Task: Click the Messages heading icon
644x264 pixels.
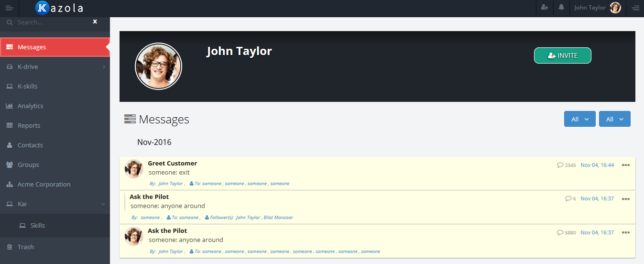Action: (x=130, y=119)
